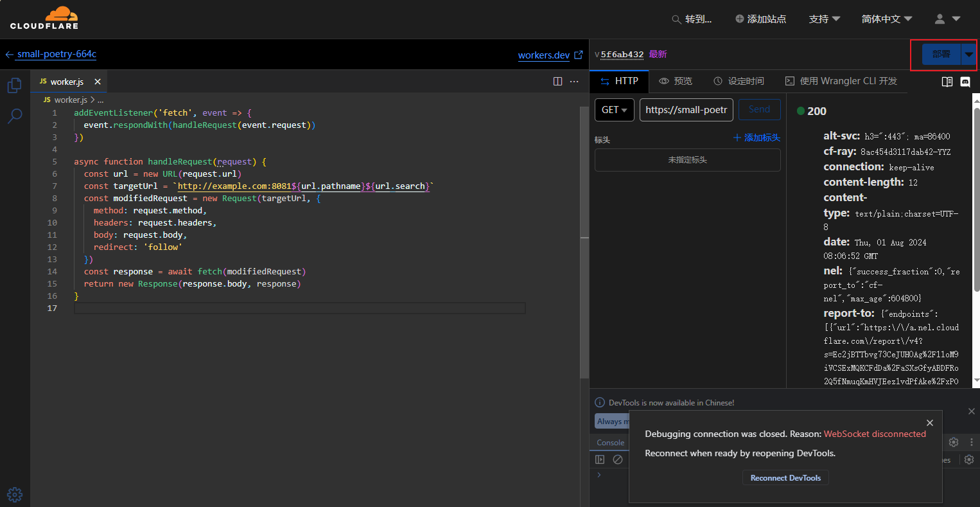Viewport: 980px width, 507px height.
Task: Click the Always m... button in DevTools notice
Action: (x=611, y=422)
